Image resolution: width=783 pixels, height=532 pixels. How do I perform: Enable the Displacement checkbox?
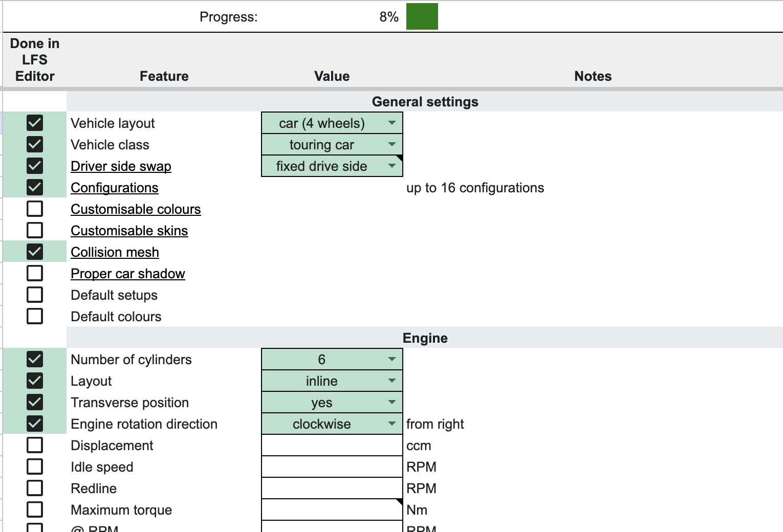pyautogui.click(x=35, y=445)
